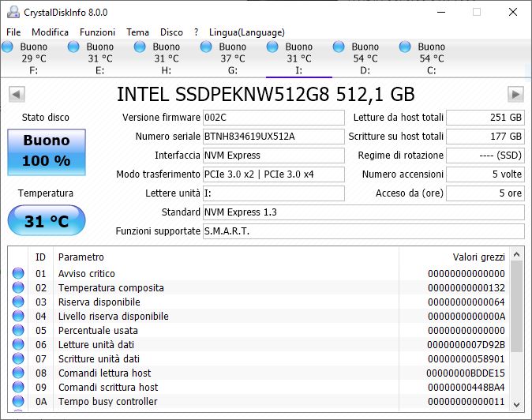This screenshot has height=420, width=532.
Task: Click the raw value 0000000448BA4
Action: [466, 388]
